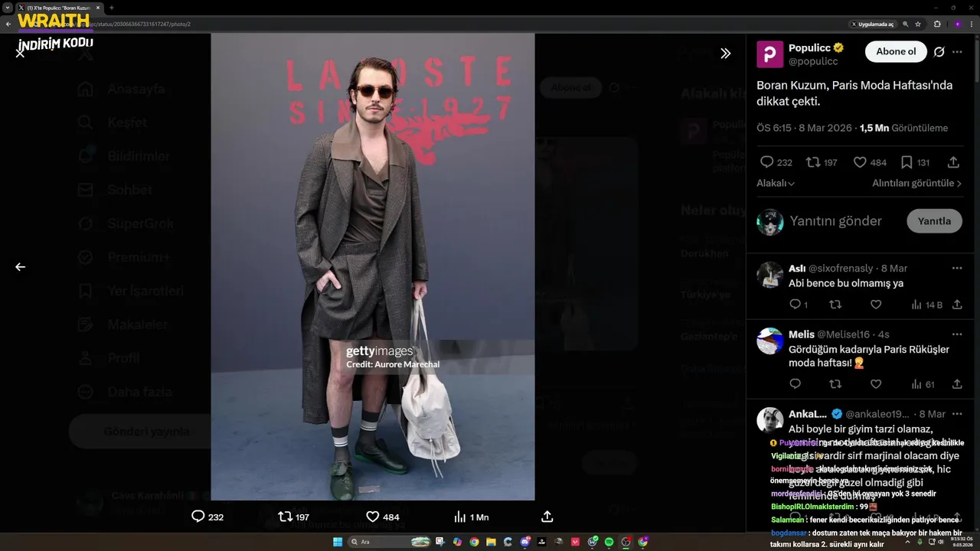
Task: Share icon below the photo
Action: [x=547, y=517]
